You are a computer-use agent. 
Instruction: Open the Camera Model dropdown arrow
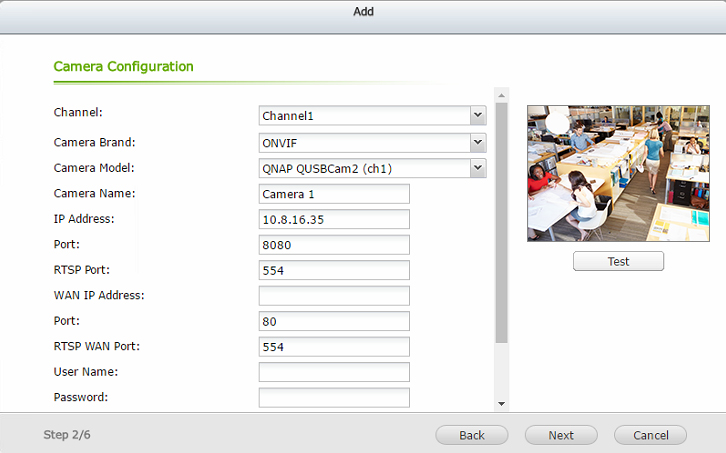[x=478, y=168]
